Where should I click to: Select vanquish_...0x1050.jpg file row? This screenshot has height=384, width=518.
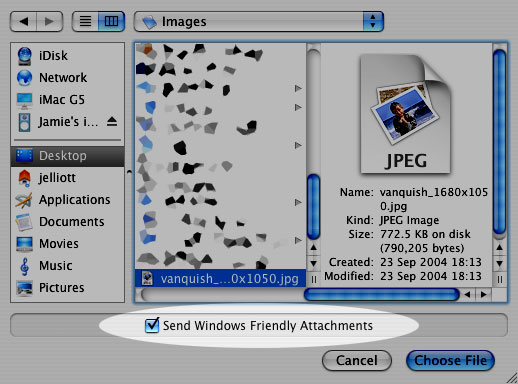pyautogui.click(x=220, y=278)
